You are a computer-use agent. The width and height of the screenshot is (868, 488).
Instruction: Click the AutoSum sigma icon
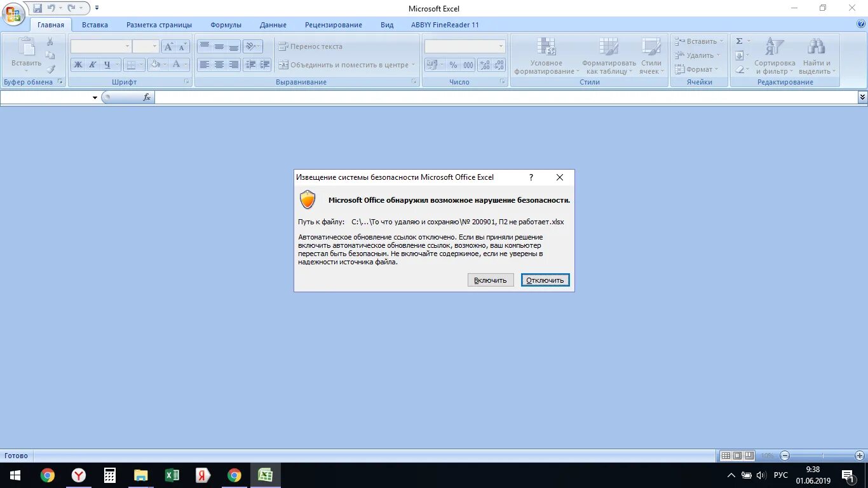click(x=739, y=41)
